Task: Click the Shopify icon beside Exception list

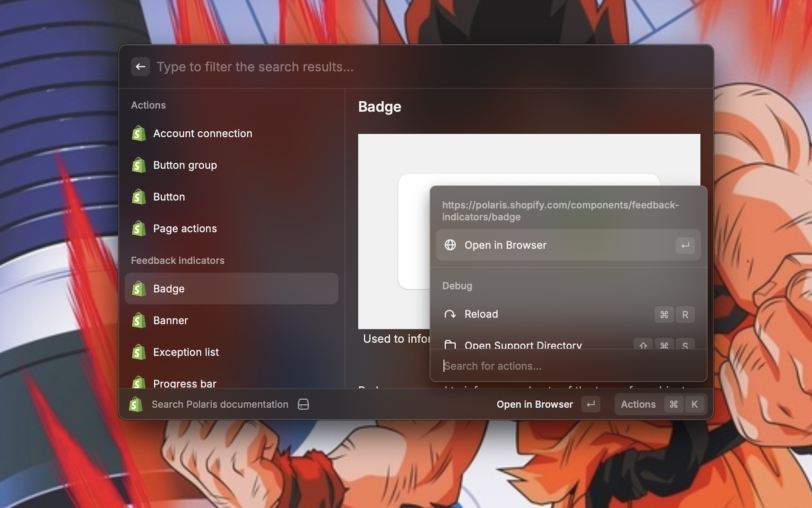Action: point(139,352)
